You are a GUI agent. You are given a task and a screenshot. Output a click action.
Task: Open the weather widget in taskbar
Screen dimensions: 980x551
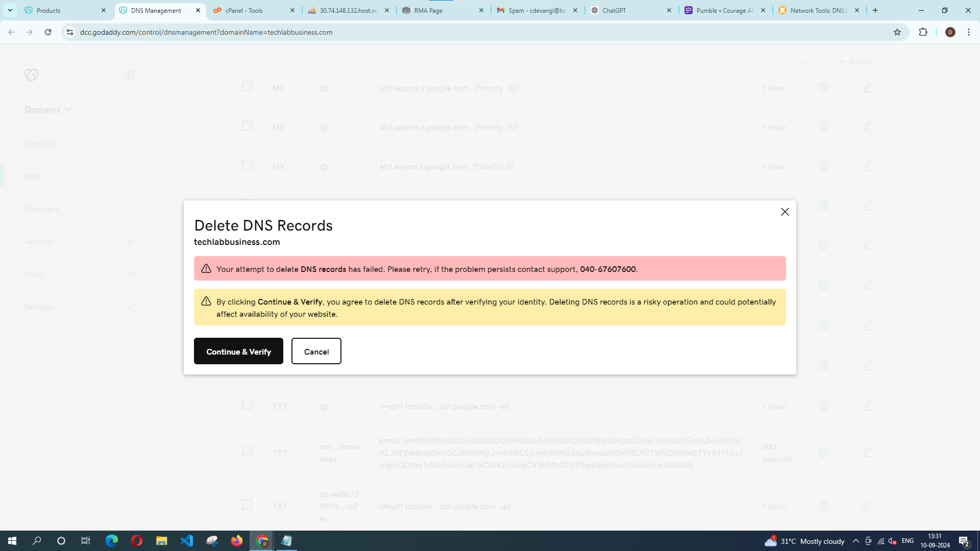pyautogui.click(x=804, y=541)
